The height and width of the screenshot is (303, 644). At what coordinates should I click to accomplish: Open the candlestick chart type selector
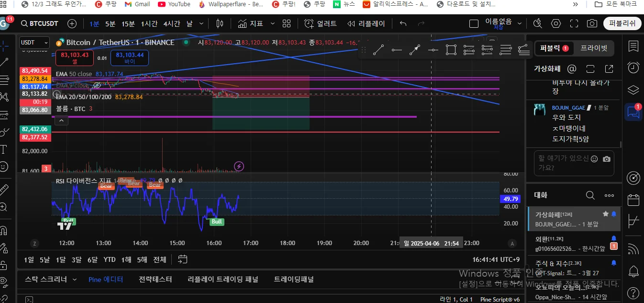(x=220, y=23)
